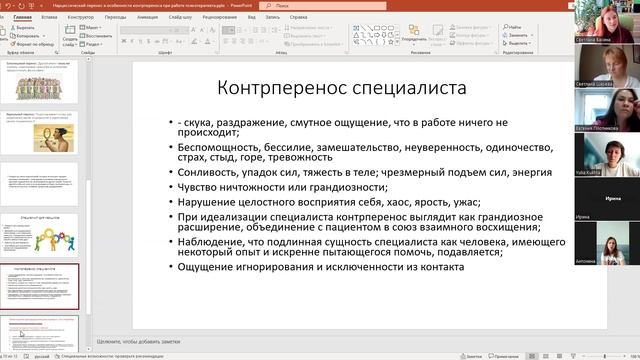Toggle italic (К) formatting

[x=132, y=41]
